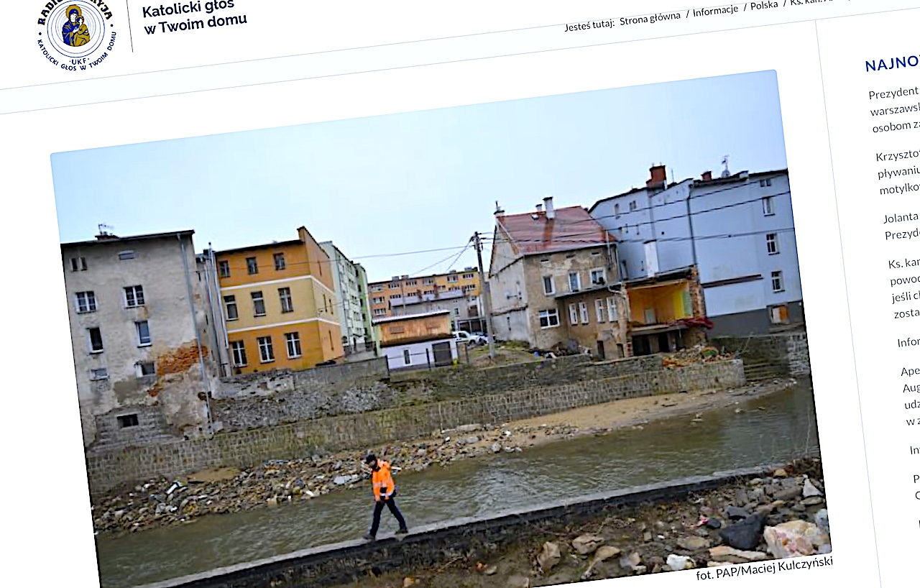This screenshot has width=920, height=588.
Task: Click the Radio Maryja circular logo
Action: pos(75,29)
